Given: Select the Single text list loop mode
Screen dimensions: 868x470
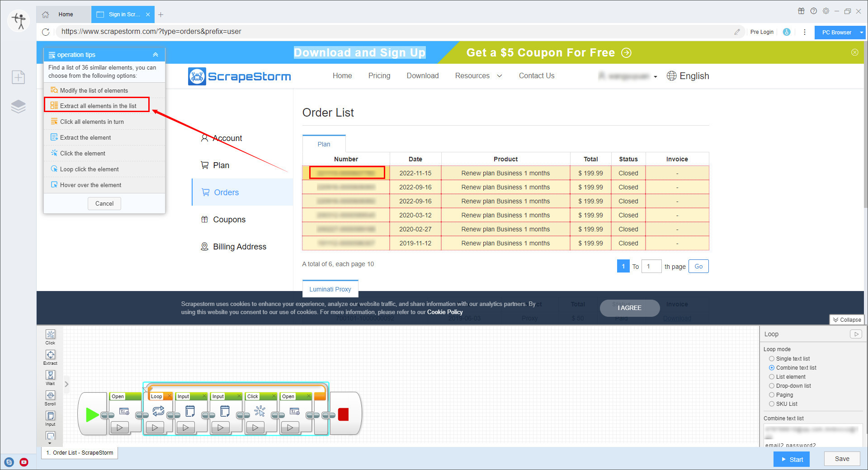Looking at the screenshot, I should point(772,358).
